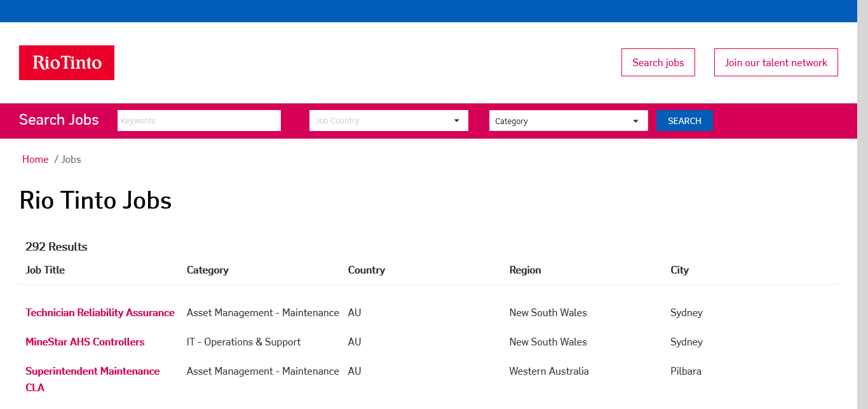
Task: Click the Jobs breadcrumb text
Action: pos(71,160)
